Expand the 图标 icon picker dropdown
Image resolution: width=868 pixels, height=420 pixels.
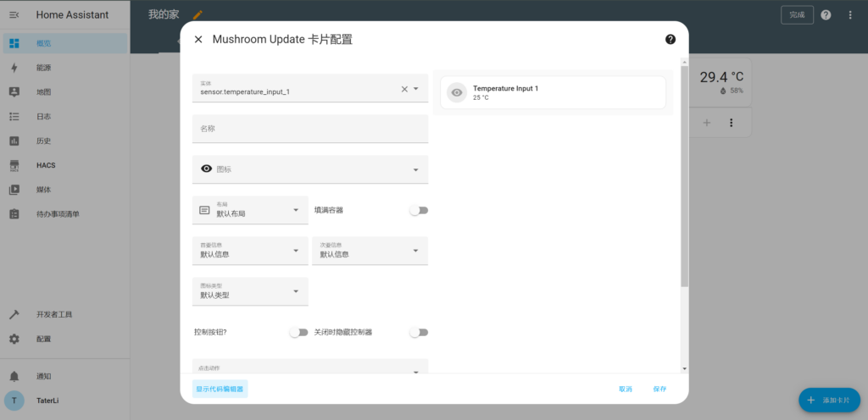coord(415,169)
